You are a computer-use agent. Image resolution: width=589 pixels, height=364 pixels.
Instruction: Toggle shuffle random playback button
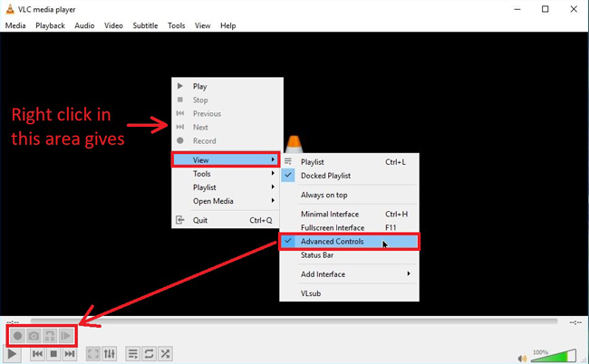click(165, 354)
